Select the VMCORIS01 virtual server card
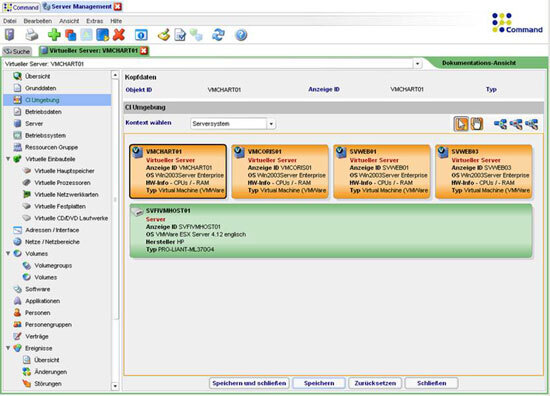 tap(280, 171)
